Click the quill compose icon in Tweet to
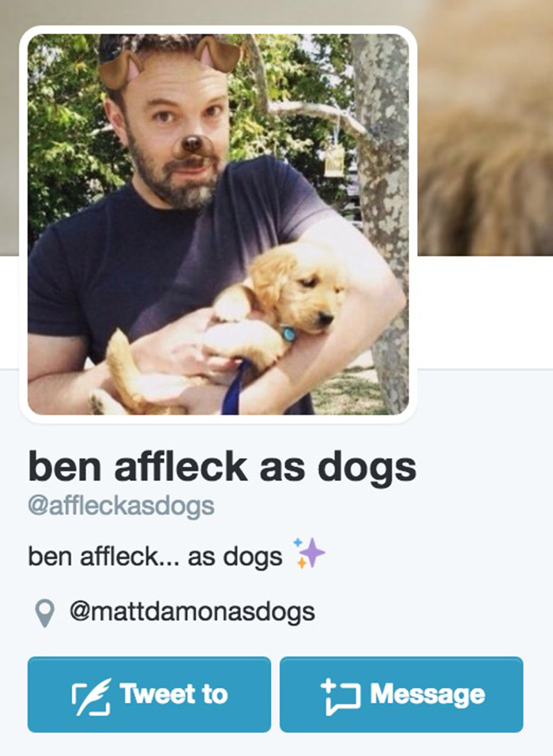553x756 pixels. click(92, 696)
